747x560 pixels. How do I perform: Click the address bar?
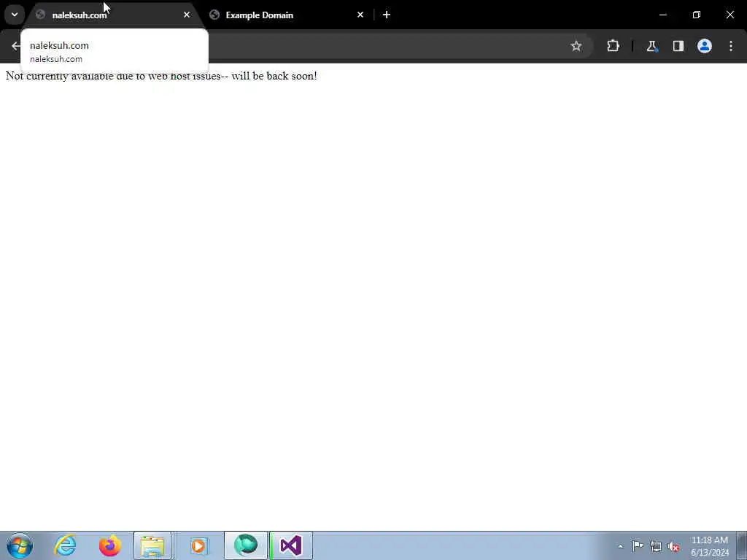386,46
